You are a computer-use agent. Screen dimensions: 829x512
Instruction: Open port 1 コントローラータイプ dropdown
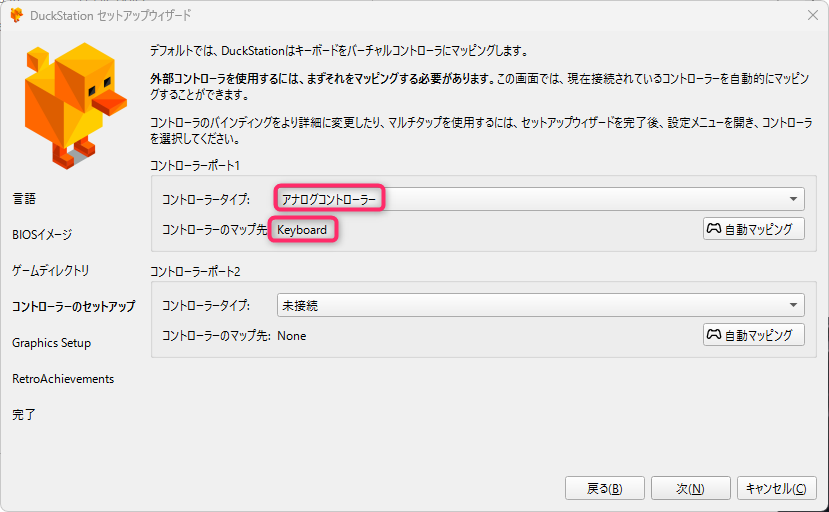[540, 199]
